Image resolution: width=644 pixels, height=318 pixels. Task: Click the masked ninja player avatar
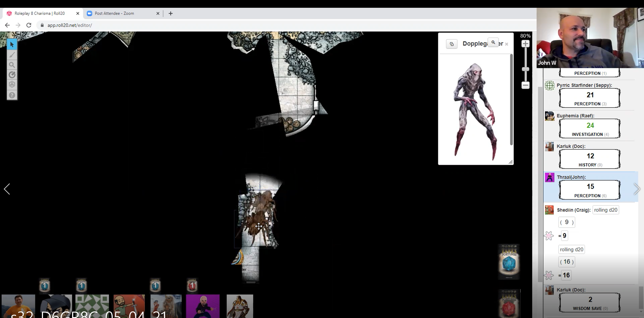click(x=56, y=306)
